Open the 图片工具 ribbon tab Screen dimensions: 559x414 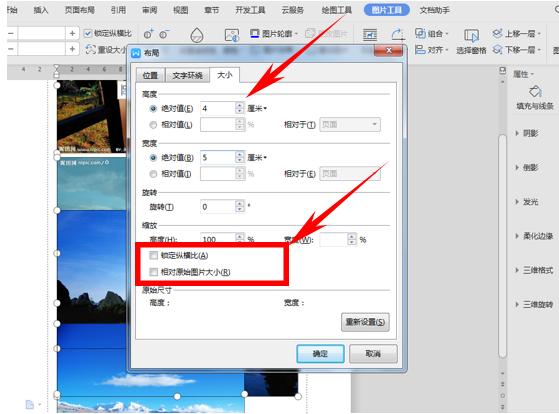386,10
